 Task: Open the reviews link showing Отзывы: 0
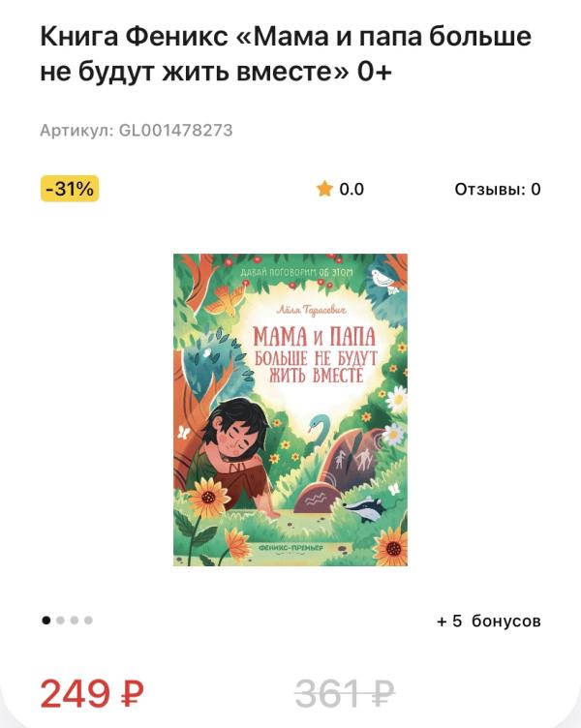coord(498,190)
